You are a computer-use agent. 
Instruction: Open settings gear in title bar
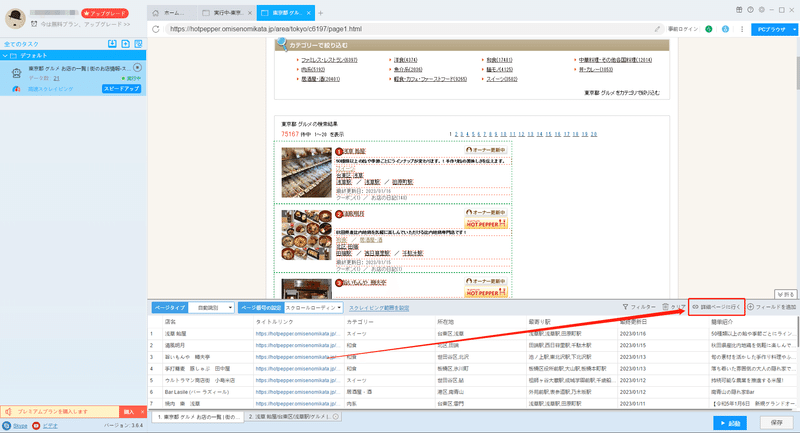[x=762, y=10]
